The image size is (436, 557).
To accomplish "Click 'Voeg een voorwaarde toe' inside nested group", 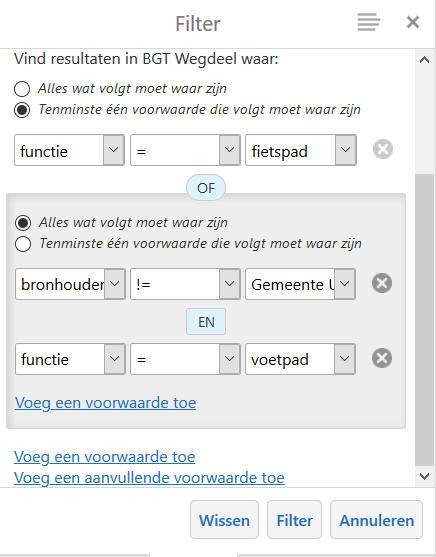I will [106, 403].
